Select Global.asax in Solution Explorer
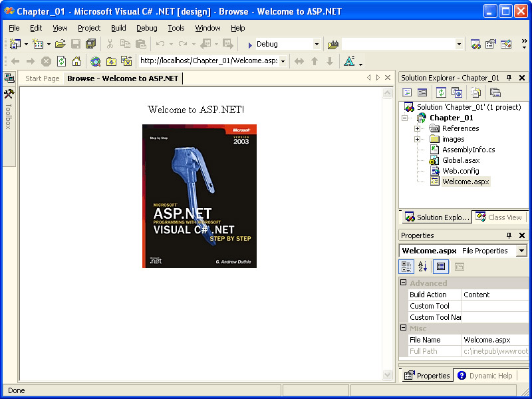 pyautogui.click(x=460, y=160)
